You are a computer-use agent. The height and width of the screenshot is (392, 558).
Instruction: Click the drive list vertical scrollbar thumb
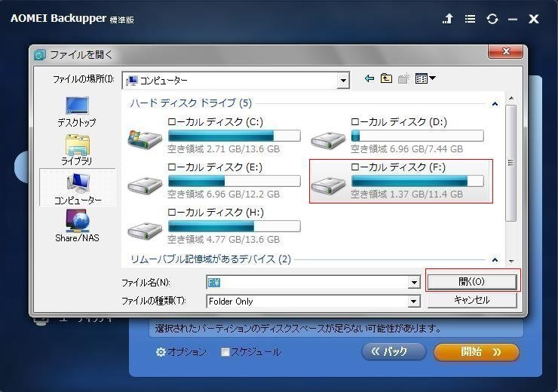(x=511, y=163)
